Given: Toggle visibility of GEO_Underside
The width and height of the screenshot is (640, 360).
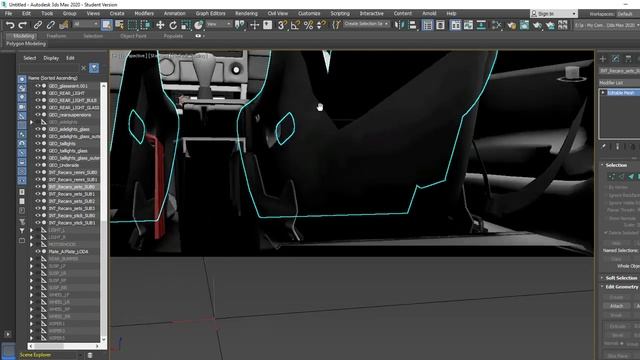Looking at the screenshot, I should click(x=38, y=165).
